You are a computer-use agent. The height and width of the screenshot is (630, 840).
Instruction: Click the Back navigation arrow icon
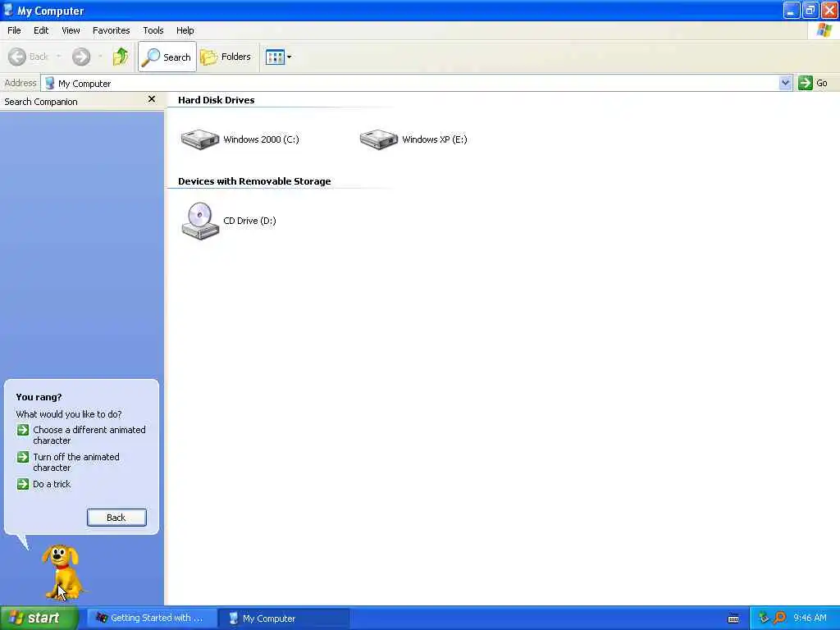(x=16, y=57)
